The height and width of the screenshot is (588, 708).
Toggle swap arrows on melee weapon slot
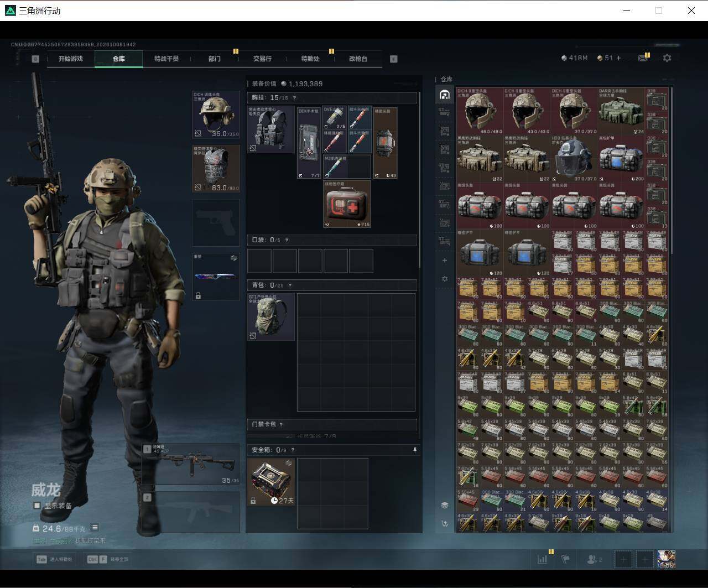coord(233,258)
